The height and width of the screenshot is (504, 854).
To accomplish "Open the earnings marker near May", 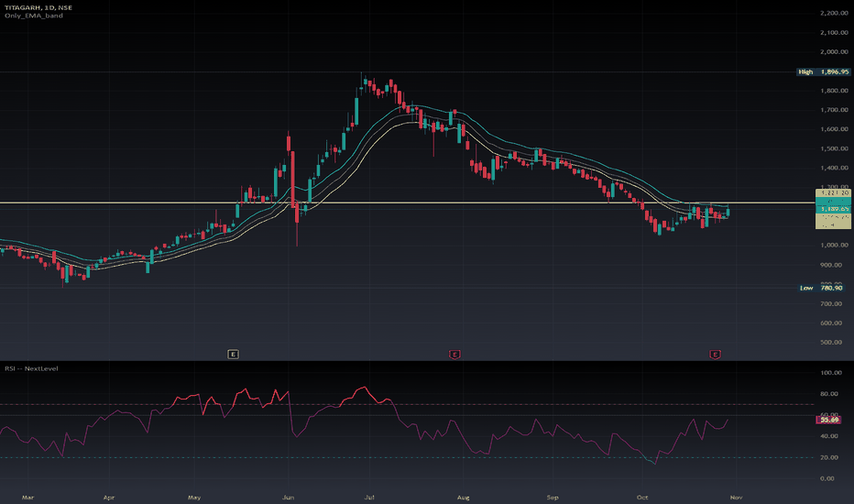I will coord(233,354).
